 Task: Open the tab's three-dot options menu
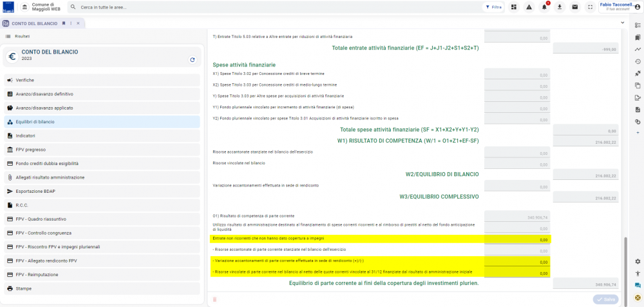click(71, 23)
